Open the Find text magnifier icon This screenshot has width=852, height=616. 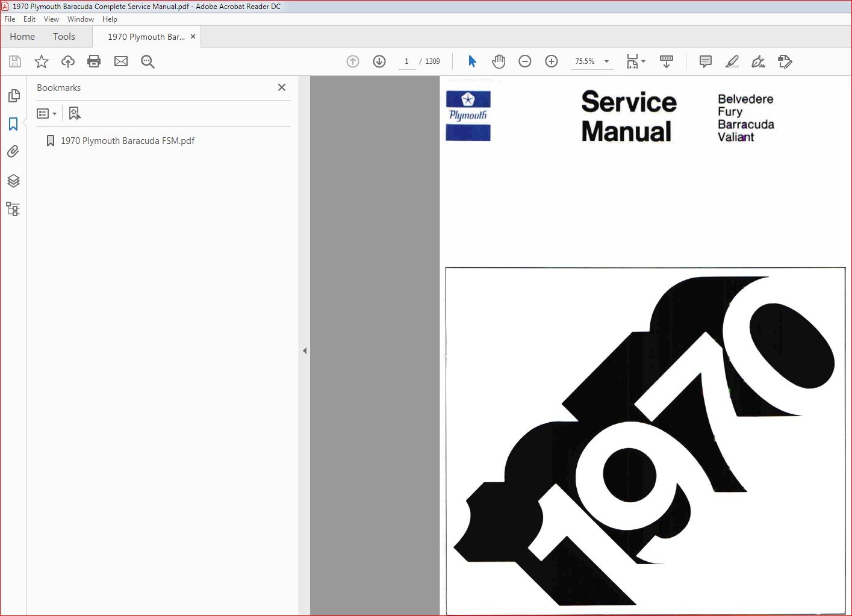(148, 61)
